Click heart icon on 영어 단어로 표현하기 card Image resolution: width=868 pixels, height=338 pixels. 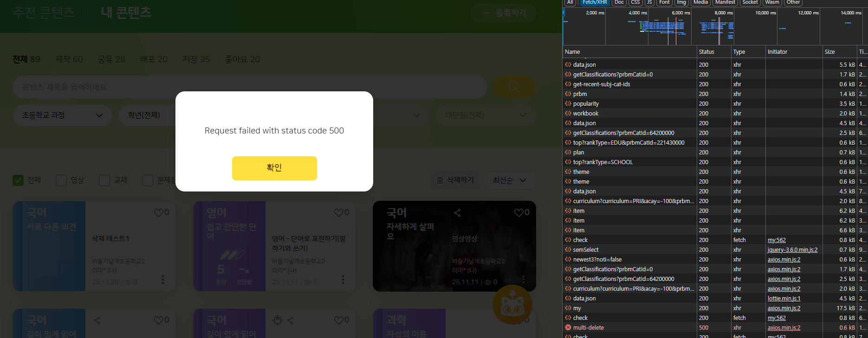point(339,212)
